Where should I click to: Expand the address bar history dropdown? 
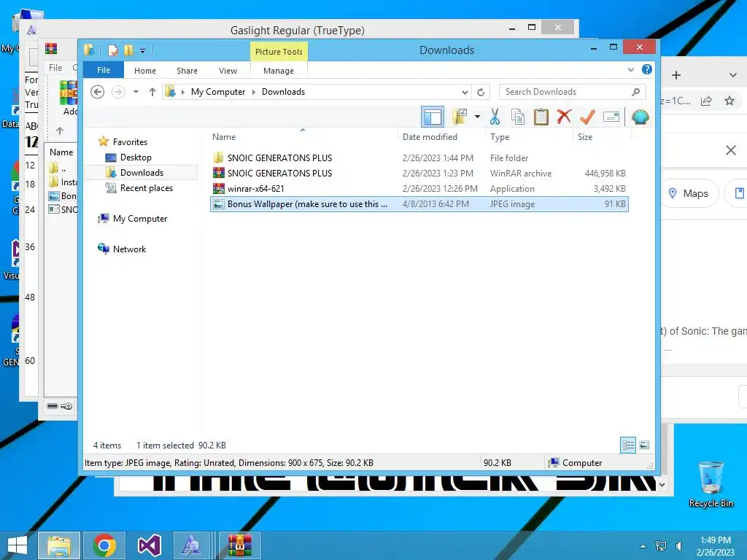coord(465,93)
